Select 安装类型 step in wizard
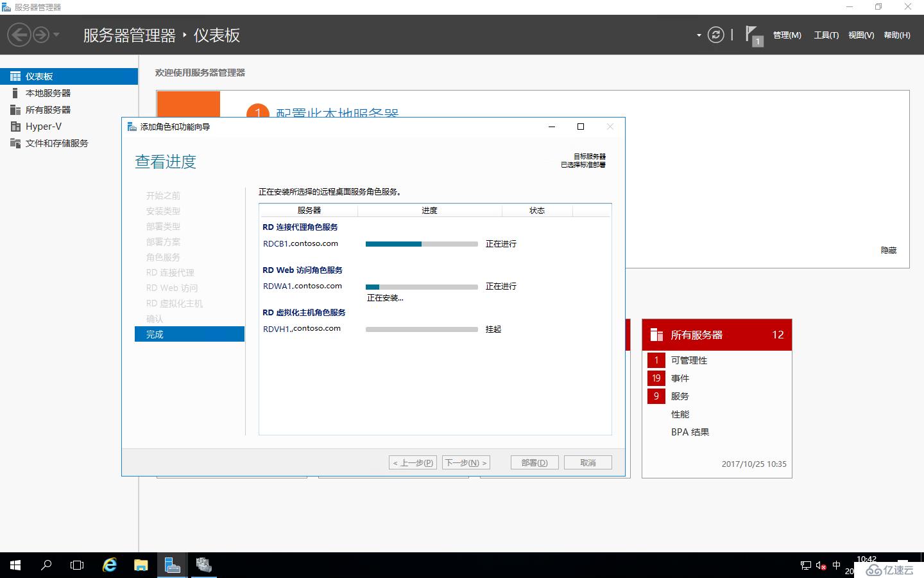 [163, 211]
